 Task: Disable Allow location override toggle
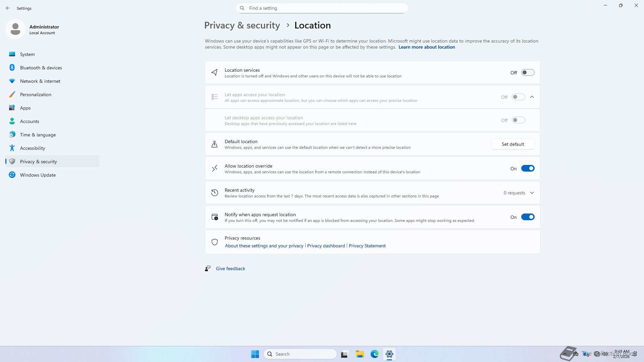point(528,169)
